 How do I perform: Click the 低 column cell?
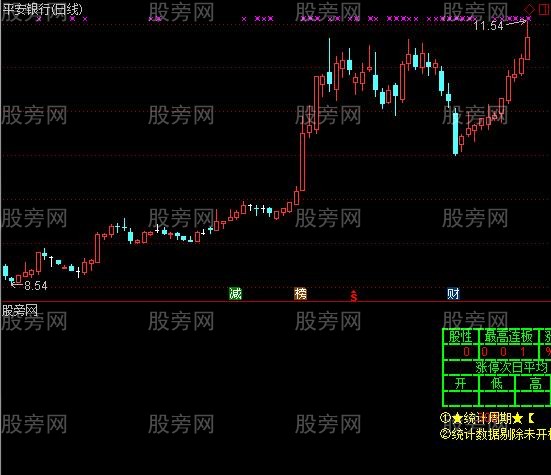click(497, 383)
